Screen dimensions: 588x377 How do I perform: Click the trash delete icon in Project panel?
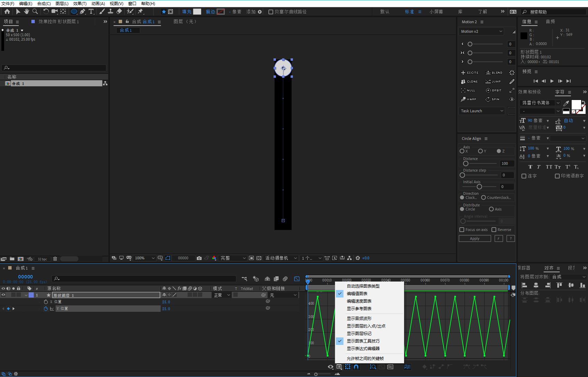point(55,259)
